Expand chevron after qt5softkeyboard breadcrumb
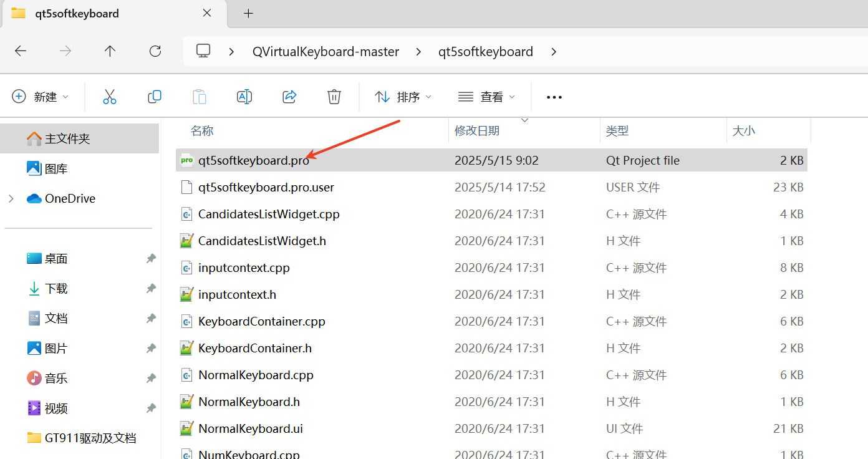The height and width of the screenshot is (459, 868). tap(554, 52)
